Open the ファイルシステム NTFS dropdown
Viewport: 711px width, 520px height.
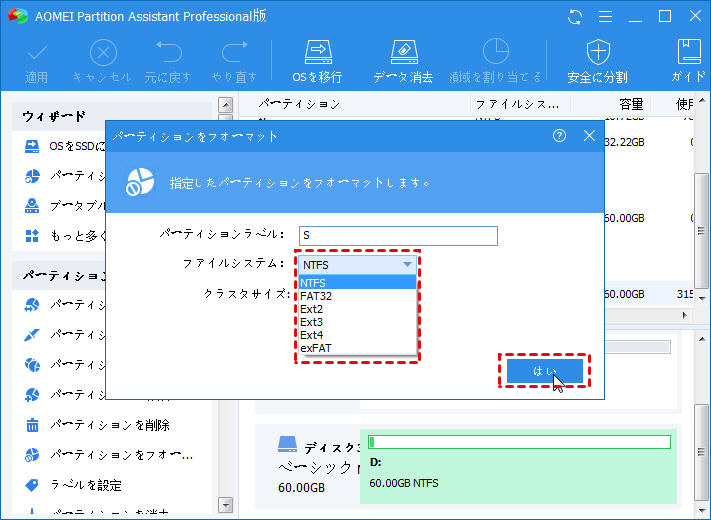357,265
